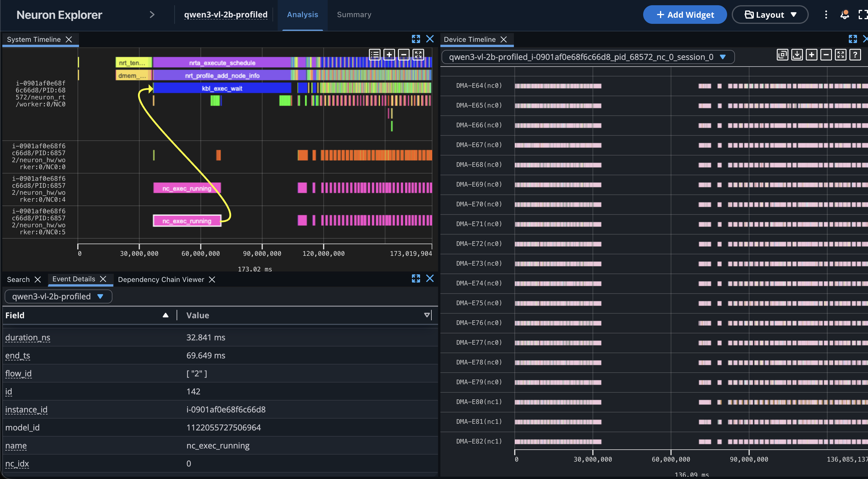Click the DMA-E72(nc0) row label
868x479 pixels.
tap(479, 243)
